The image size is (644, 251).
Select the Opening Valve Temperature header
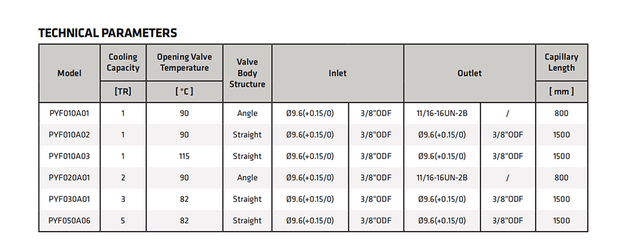184,63
